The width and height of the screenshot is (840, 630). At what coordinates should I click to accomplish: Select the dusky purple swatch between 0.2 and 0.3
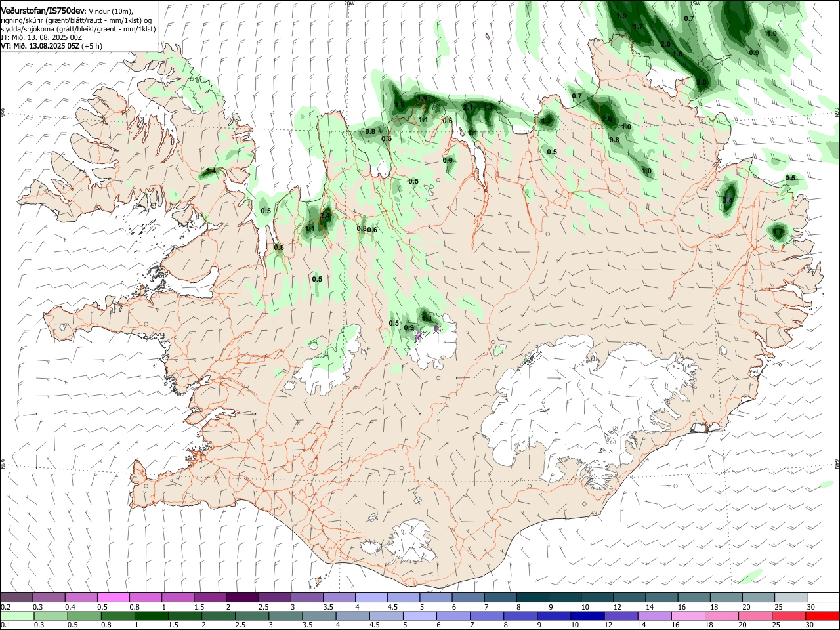[16, 597]
